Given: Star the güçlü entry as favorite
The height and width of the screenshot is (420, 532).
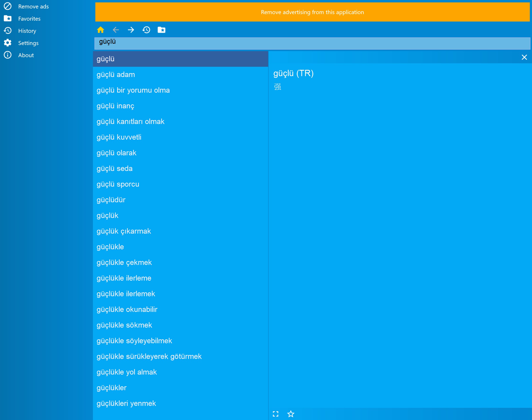Looking at the screenshot, I should coord(291,414).
